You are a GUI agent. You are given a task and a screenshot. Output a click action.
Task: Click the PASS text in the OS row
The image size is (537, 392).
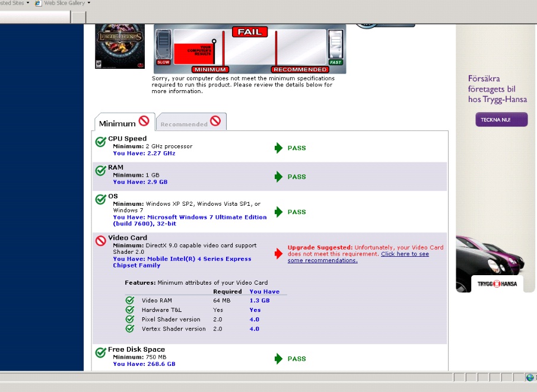pyautogui.click(x=297, y=212)
